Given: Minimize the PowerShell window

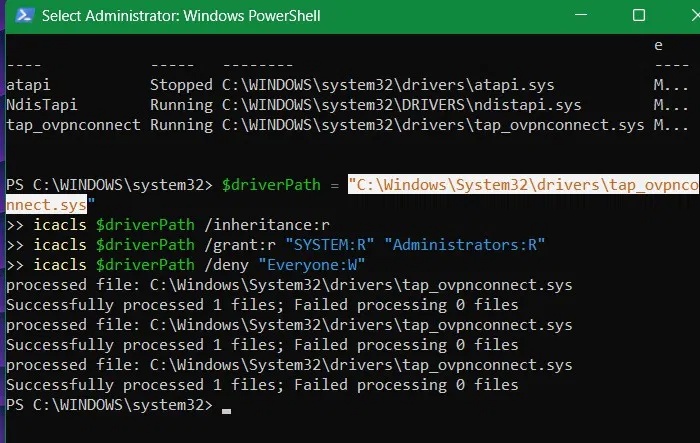Looking at the screenshot, I should point(580,15).
